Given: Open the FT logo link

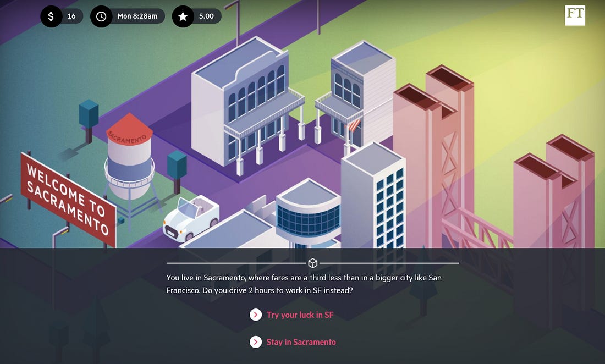Looking at the screenshot, I should pos(575,15).
